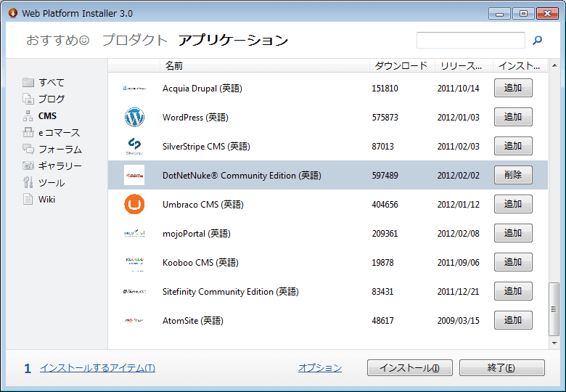
Task: Click inside the search input field
Action: click(x=471, y=40)
